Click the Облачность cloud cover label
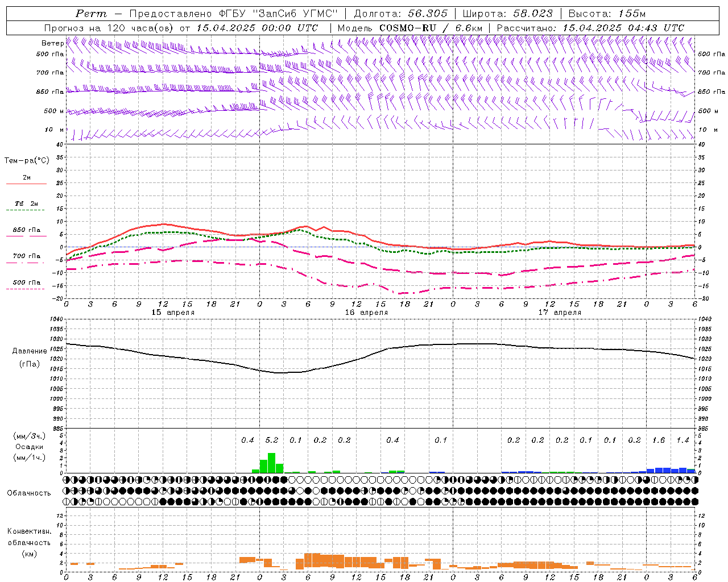Image resolution: width=728 pixels, height=582 pixels. pos(29,493)
